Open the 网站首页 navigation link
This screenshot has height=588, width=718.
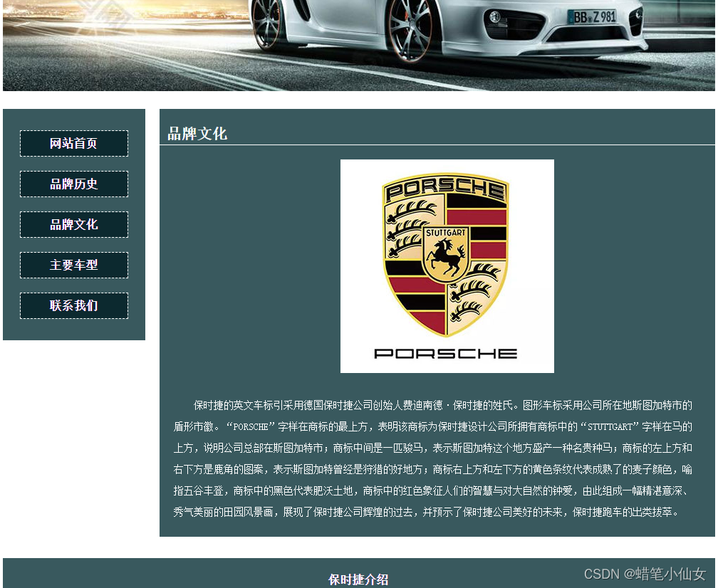click(74, 143)
